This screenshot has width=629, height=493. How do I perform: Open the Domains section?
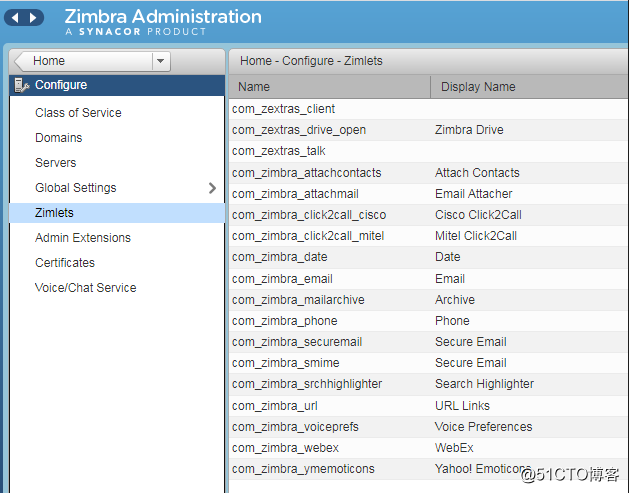point(59,138)
